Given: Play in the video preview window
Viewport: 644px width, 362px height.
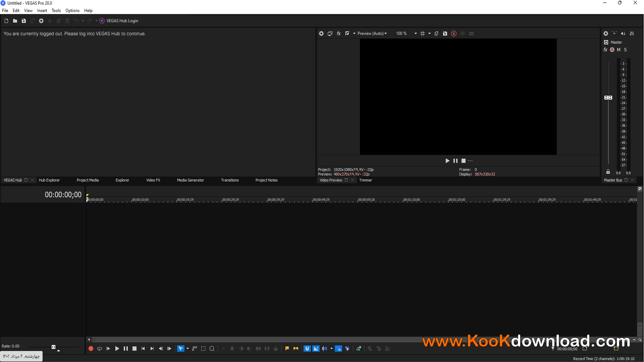Looking at the screenshot, I should coord(447,161).
